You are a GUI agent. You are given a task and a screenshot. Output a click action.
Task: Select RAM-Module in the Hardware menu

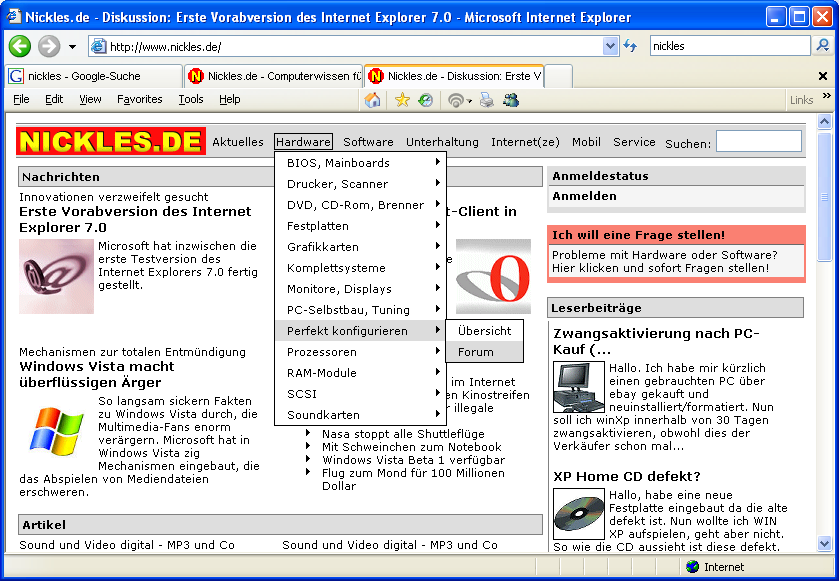tap(360, 373)
